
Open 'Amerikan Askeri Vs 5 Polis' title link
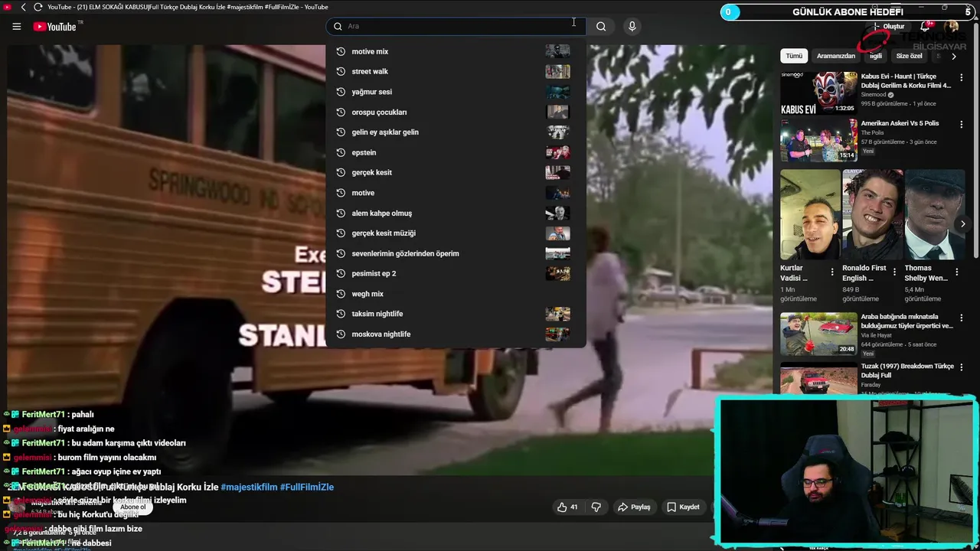[900, 123]
